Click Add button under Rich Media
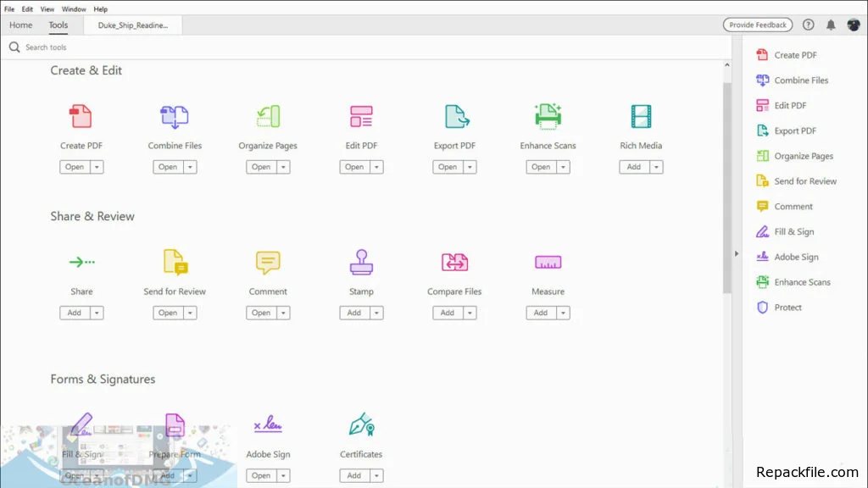868x488 pixels. tap(634, 167)
